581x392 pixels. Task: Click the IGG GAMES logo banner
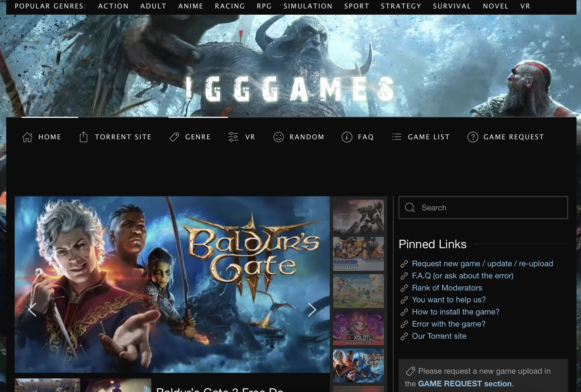[x=290, y=89]
